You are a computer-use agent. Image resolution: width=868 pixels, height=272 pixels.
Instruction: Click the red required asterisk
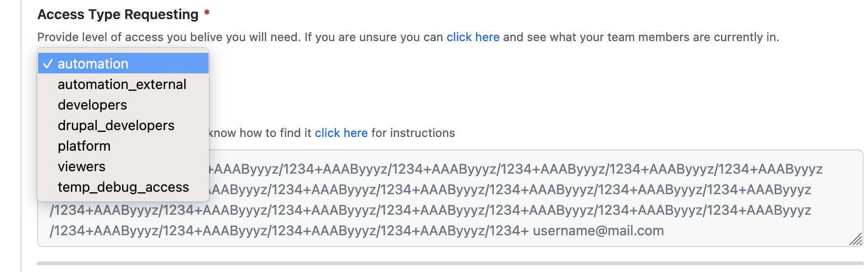pyautogui.click(x=207, y=13)
